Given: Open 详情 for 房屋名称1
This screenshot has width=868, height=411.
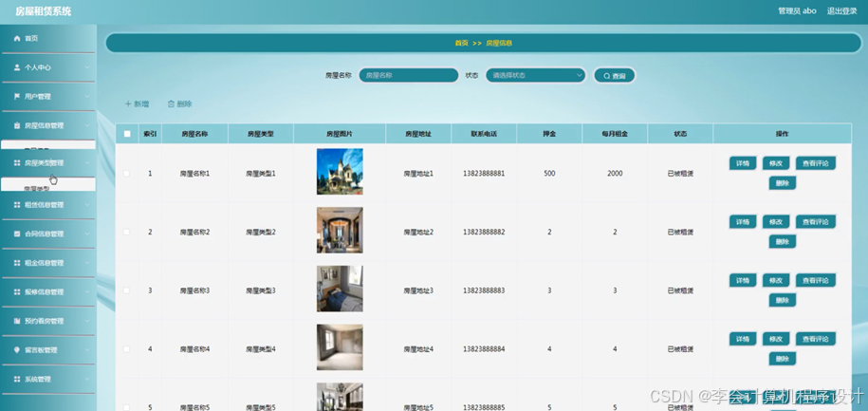Looking at the screenshot, I should point(743,163).
